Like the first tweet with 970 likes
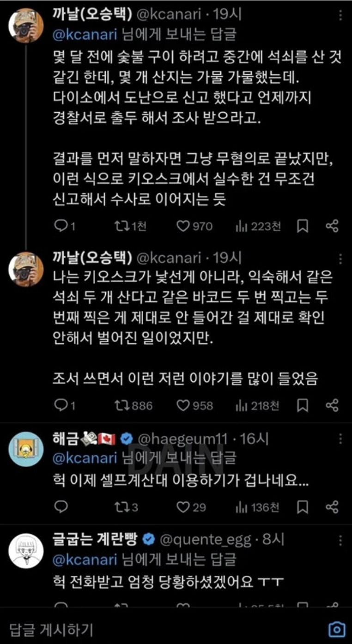This screenshot has width=352, height=644. coord(184,226)
